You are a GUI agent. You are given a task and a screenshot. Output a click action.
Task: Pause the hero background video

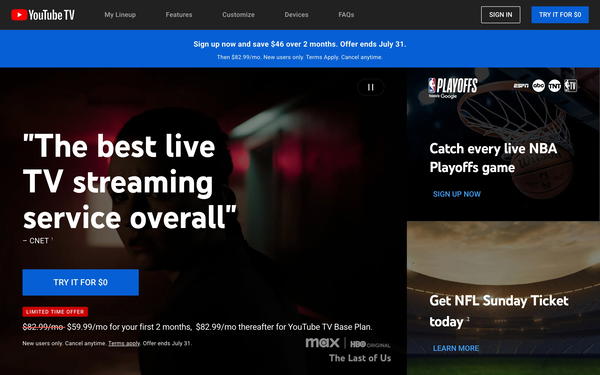click(x=370, y=87)
